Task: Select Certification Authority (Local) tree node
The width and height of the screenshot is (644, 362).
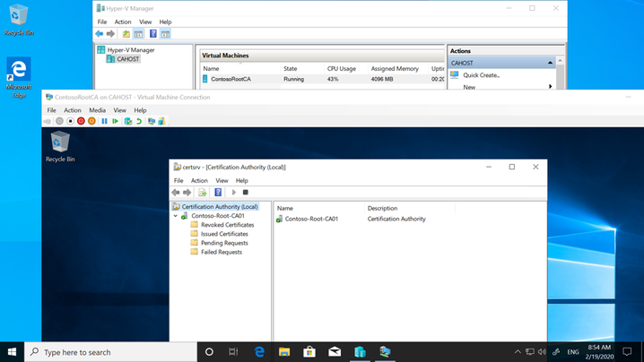Action: 220,207
